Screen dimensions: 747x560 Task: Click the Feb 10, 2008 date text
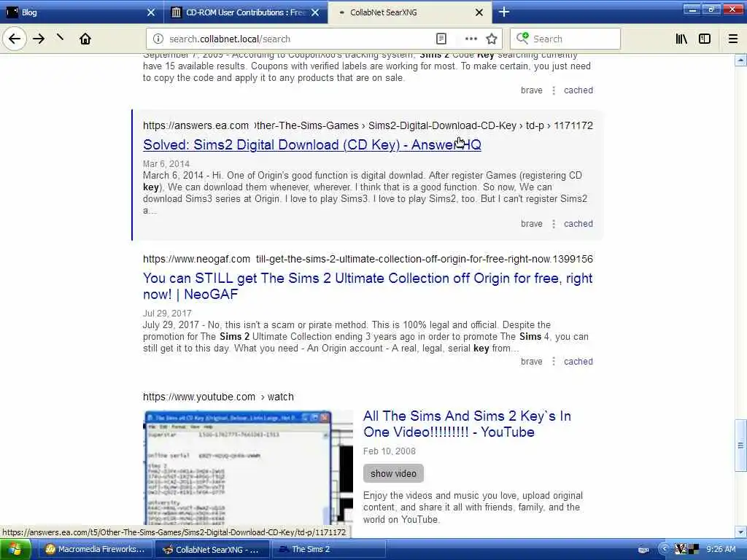tap(390, 451)
